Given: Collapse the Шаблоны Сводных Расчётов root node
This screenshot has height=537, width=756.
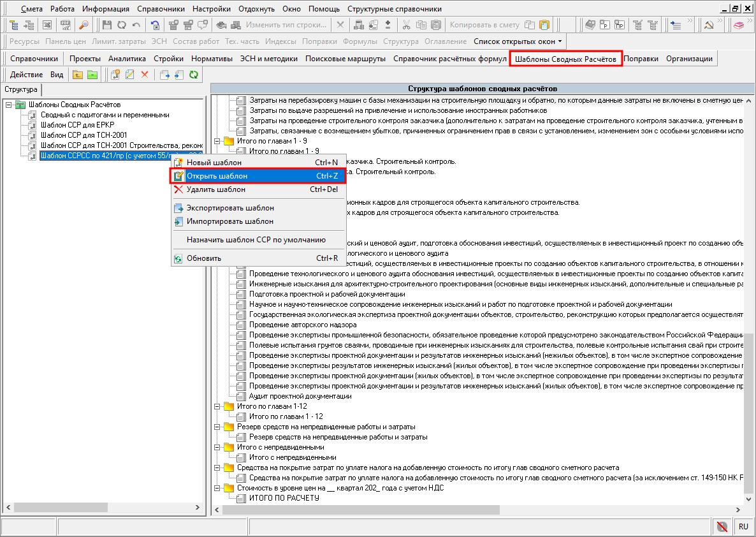Looking at the screenshot, I should click(8, 105).
